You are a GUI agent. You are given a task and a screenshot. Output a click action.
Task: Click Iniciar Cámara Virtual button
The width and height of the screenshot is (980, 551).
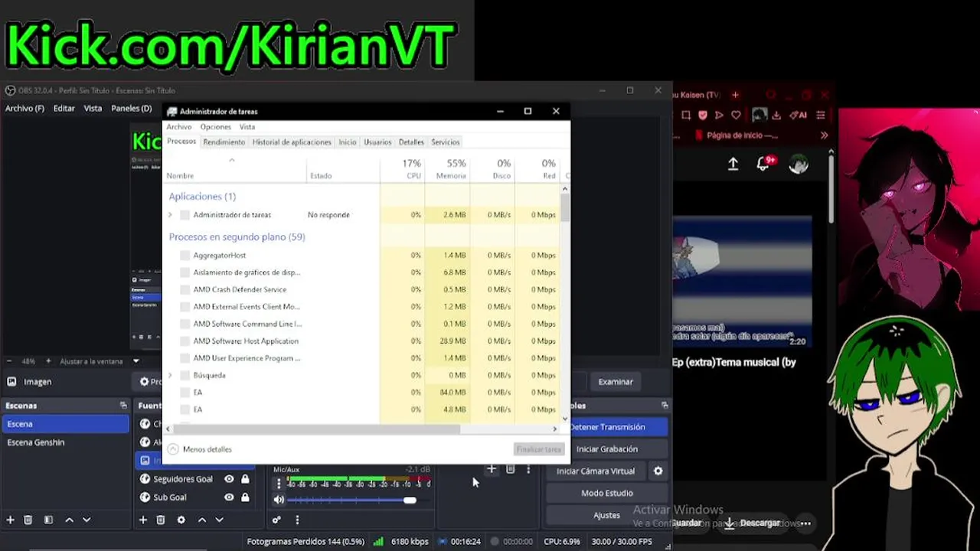pos(596,471)
